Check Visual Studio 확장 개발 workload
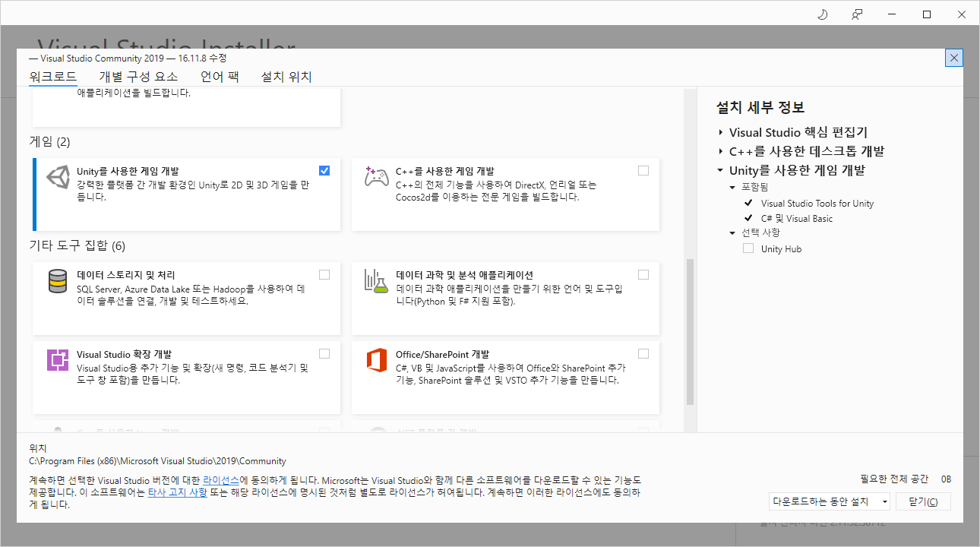The width and height of the screenshot is (980, 547). point(324,353)
